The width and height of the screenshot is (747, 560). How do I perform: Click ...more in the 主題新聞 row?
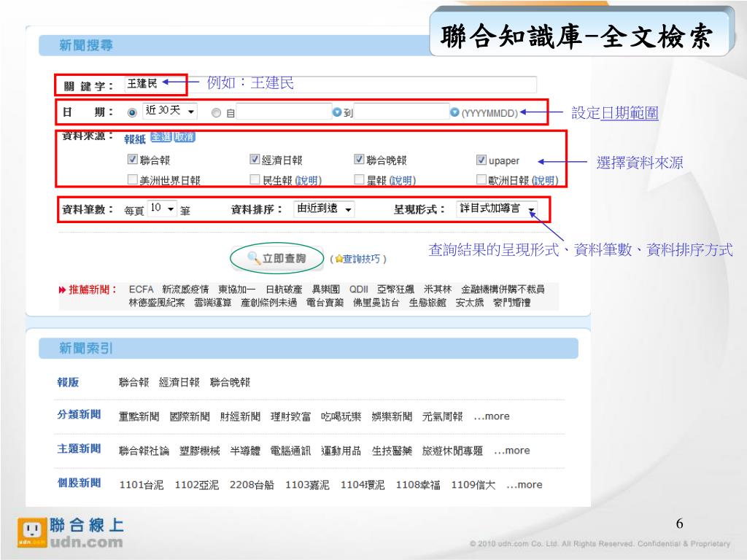tap(512, 451)
